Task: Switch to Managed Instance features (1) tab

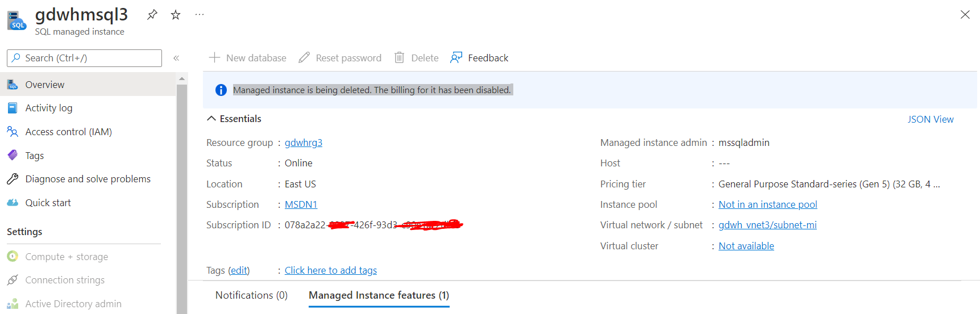Action: click(x=379, y=295)
